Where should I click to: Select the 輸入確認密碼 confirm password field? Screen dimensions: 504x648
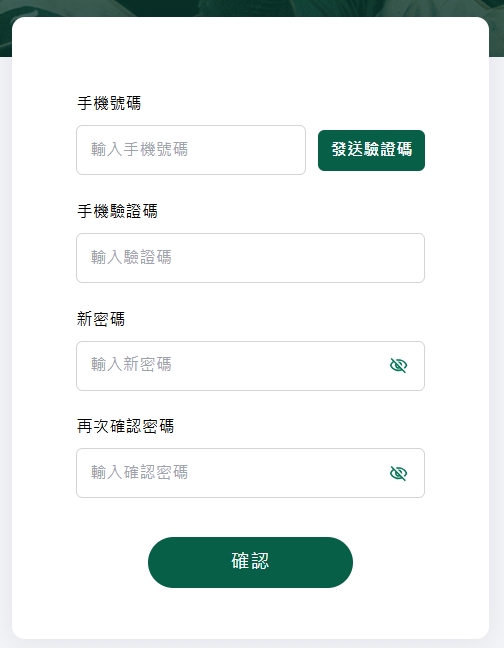(250, 473)
